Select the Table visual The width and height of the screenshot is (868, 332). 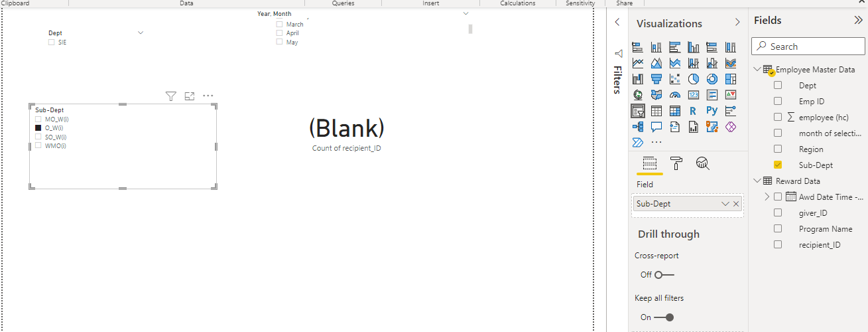coord(656,111)
